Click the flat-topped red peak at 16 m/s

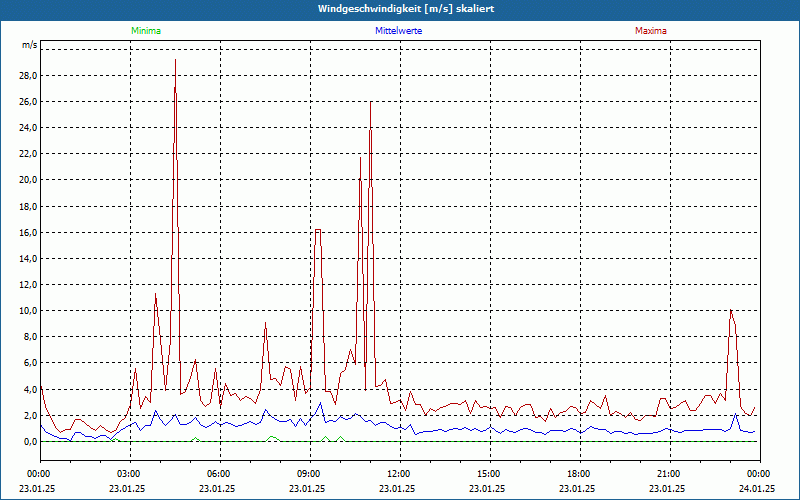tap(318, 230)
